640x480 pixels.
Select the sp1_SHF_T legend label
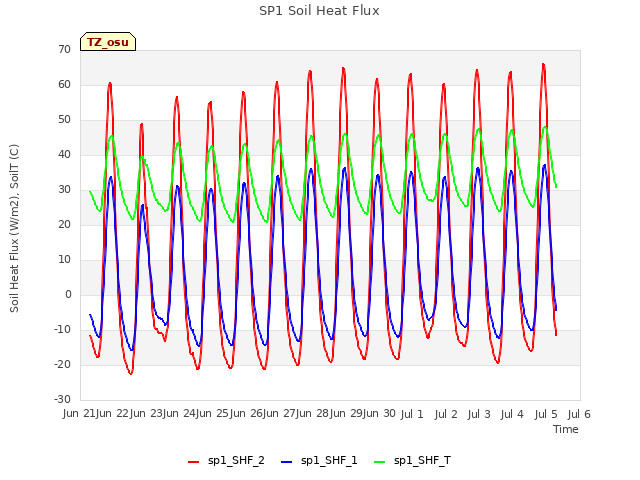click(x=422, y=460)
